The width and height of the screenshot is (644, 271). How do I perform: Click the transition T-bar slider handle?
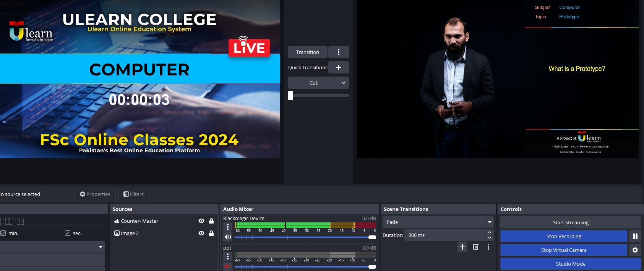click(290, 96)
